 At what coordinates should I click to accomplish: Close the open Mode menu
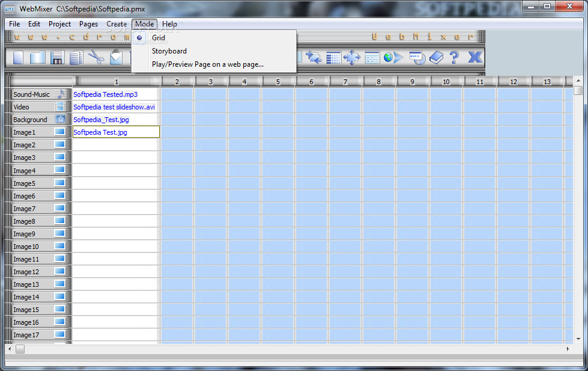144,24
